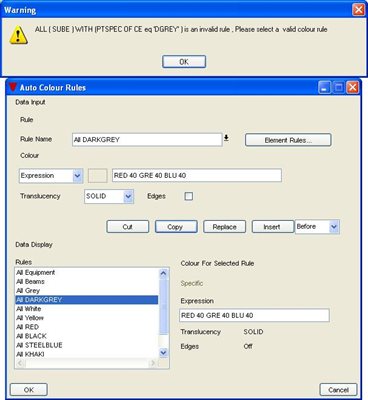368x400 pixels.
Task: Click the Replace button
Action: (225, 227)
